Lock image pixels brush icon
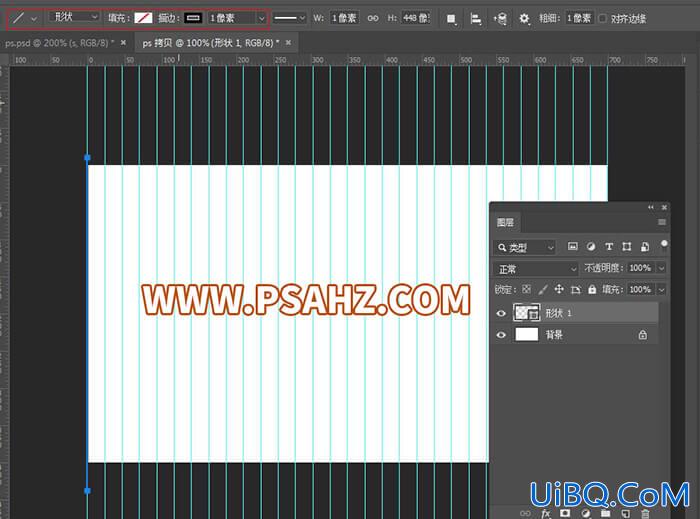Viewport: 700px width, 519px height. click(543, 290)
